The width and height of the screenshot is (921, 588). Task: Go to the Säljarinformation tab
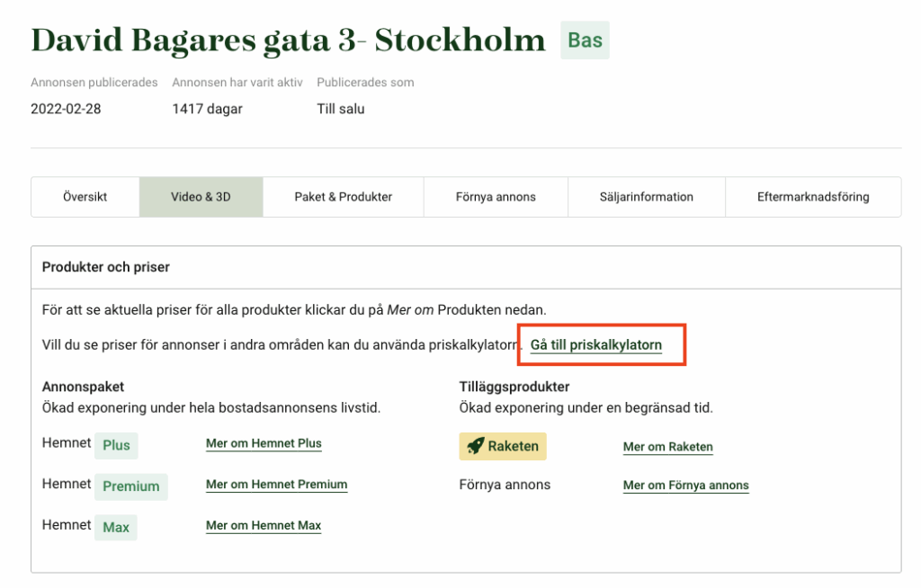pos(647,197)
